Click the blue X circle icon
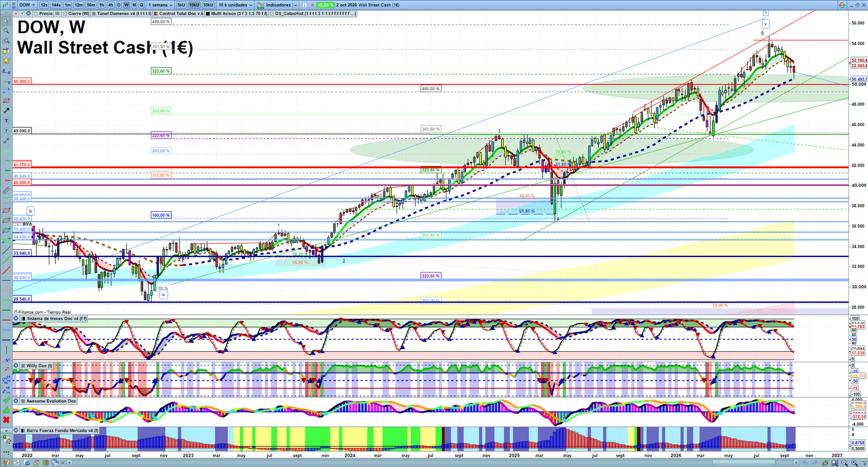Image resolution: width=868 pixels, height=467 pixels. [x=28, y=14]
